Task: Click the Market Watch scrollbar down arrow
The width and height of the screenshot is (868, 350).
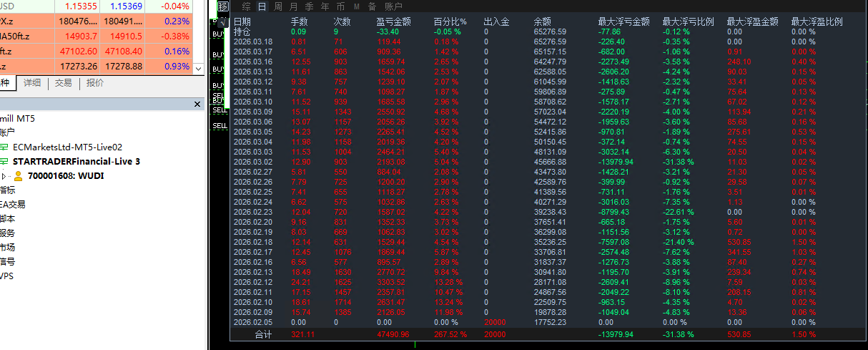Action: click(199, 68)
